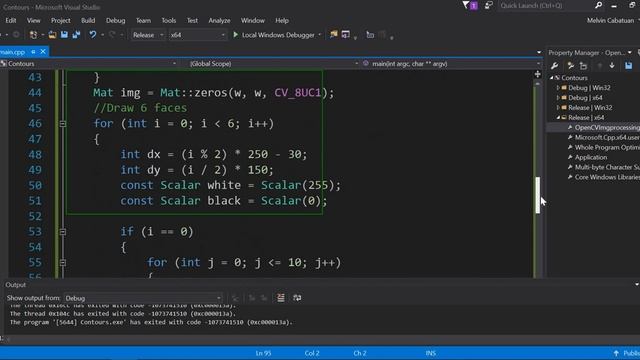Click the Undo arrow icon
The width and height of the screenshot is (640, 360).
click(x=93, y=35)
